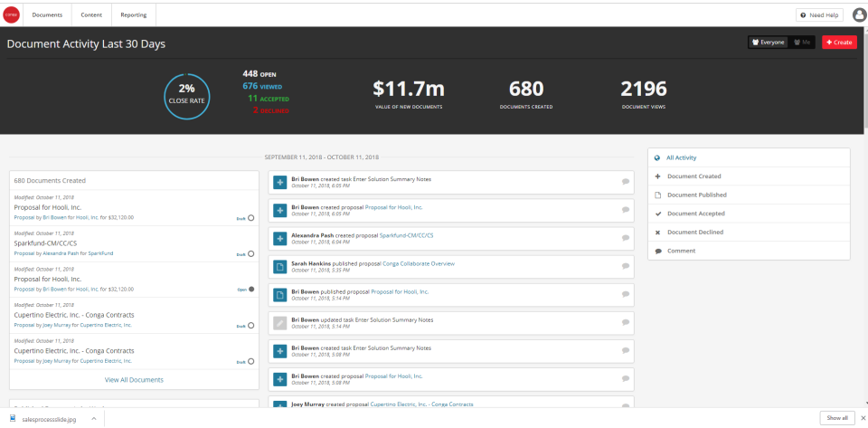Click document icon beside Sarah Hankins activity
The width and height of the screenshot is (868, 428).
[x=280, y=267]
